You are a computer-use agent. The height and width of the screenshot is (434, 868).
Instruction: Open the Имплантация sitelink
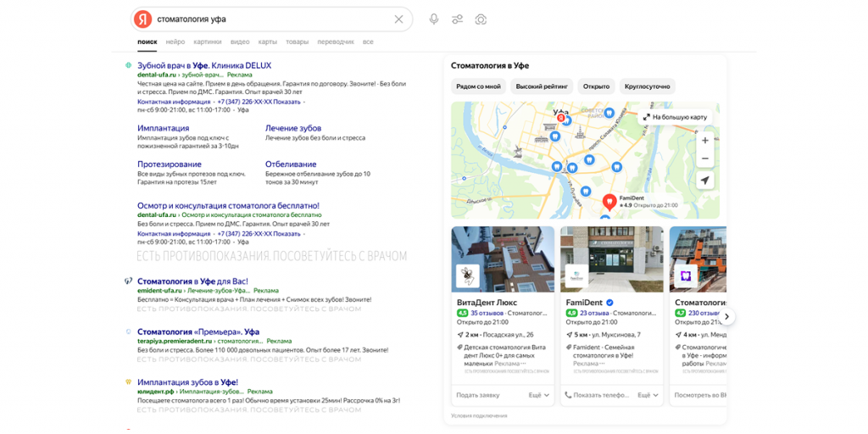tap(163, 128)
